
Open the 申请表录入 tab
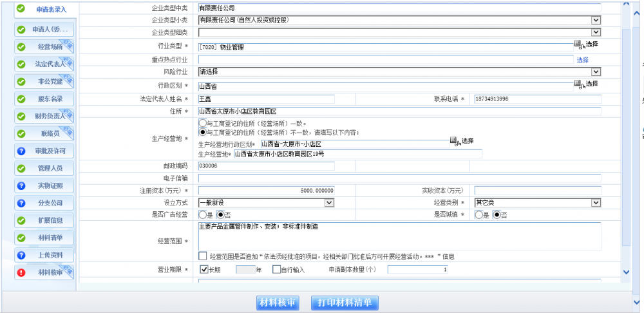point(45,9)
